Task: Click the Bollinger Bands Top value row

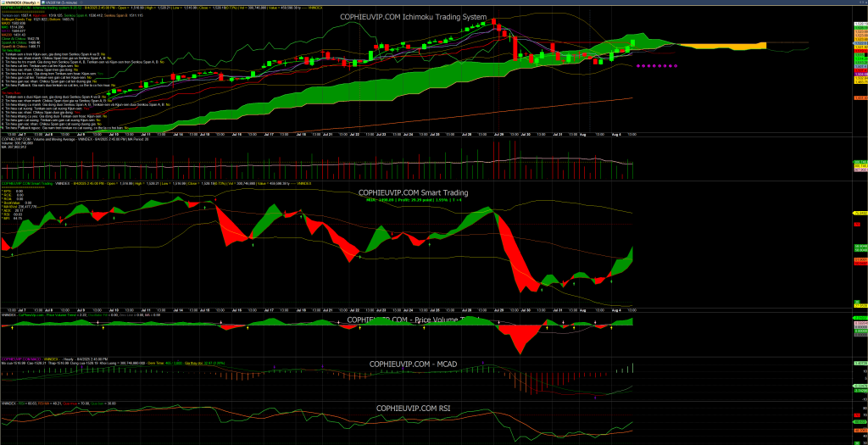Action: point(37,19)
